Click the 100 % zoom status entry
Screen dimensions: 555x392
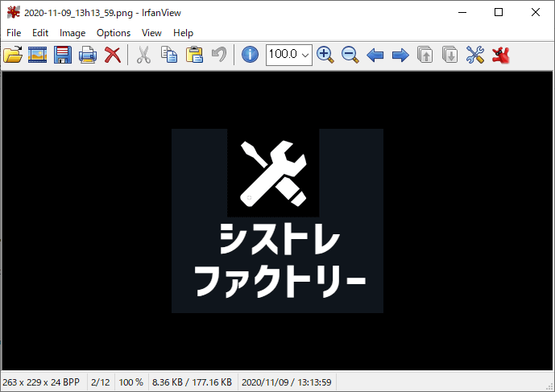[x=131, y=382]
